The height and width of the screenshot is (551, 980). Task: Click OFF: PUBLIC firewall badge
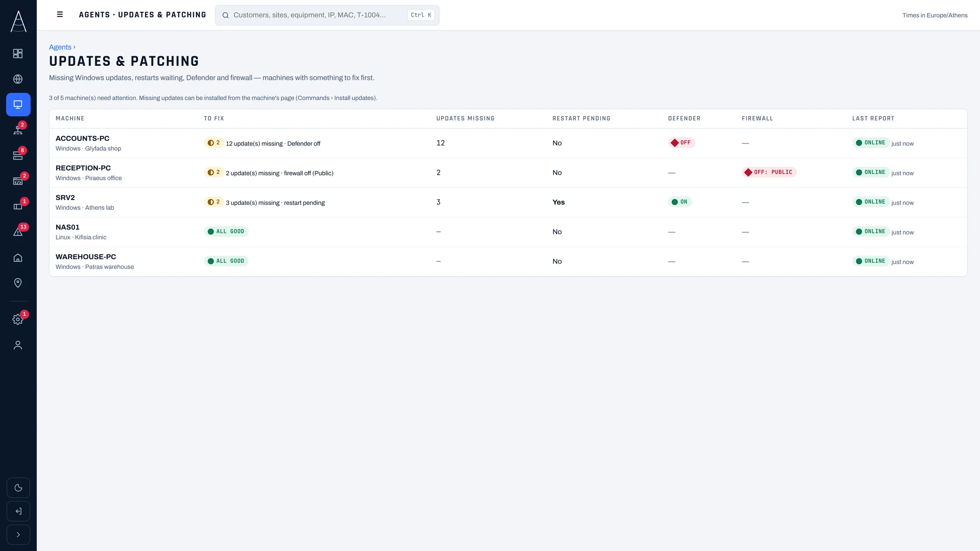769,172
